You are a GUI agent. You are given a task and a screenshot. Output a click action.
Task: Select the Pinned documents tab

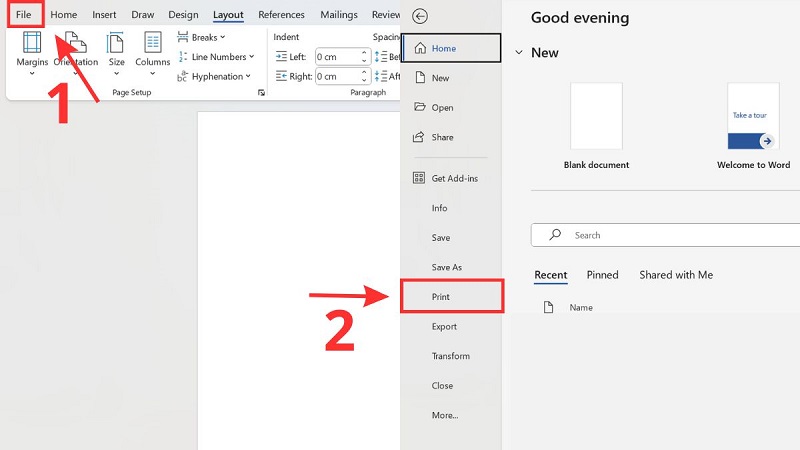602,275
